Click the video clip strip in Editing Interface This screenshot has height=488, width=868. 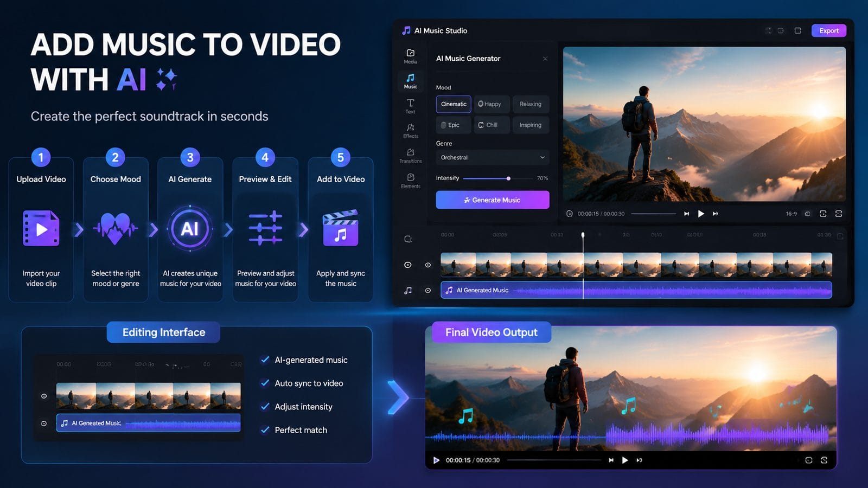click(149, 396)
